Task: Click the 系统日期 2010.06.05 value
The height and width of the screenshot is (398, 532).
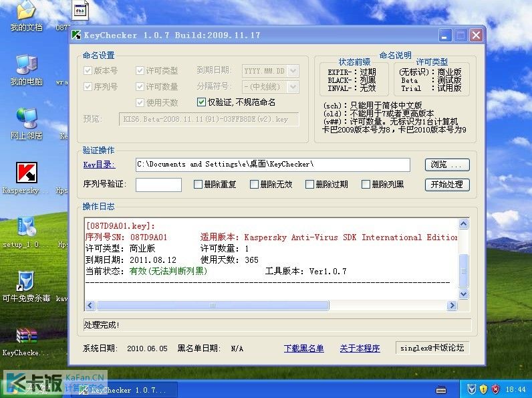Action: (147, 349)
